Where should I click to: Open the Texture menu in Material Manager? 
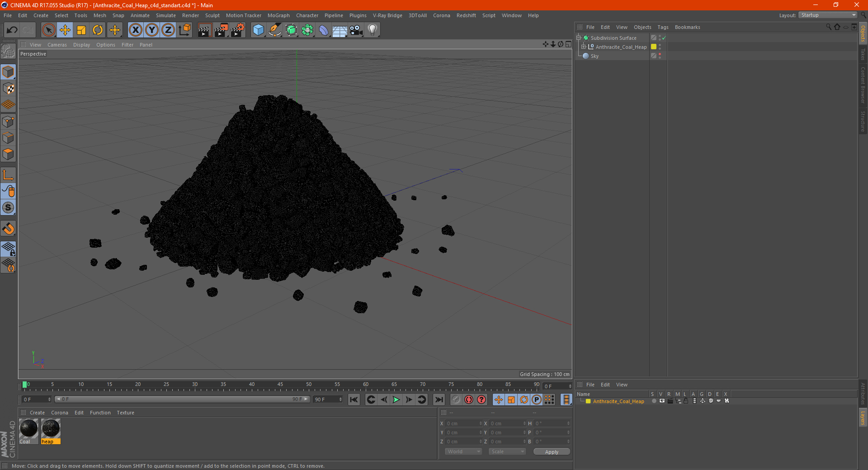[x=125, y=413]
